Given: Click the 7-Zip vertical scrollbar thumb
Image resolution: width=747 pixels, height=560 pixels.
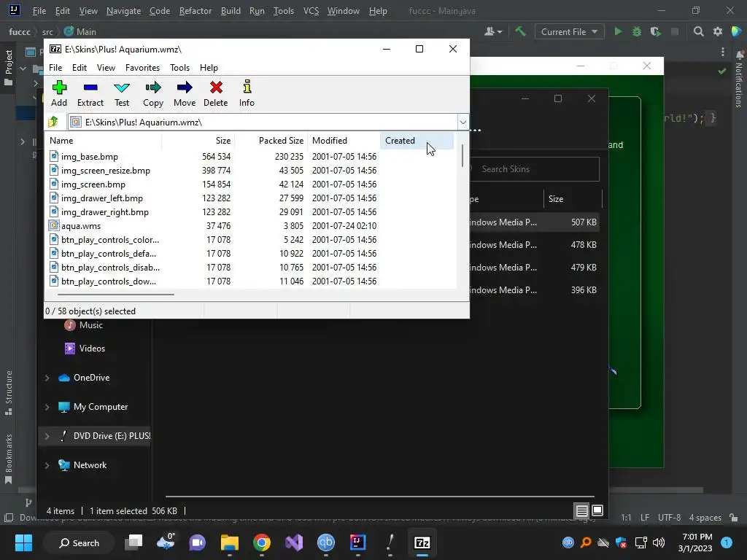Looking at the screenshot, I should tap(462, 156).
